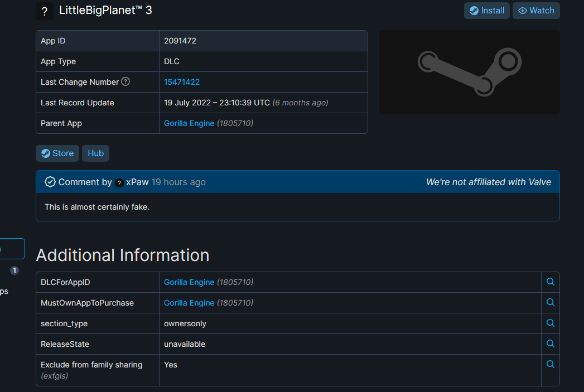This screenshot has height=392, width=584.
Task: Search by the DLCForAppID row magnifier icon
Action: click(550, 282)
